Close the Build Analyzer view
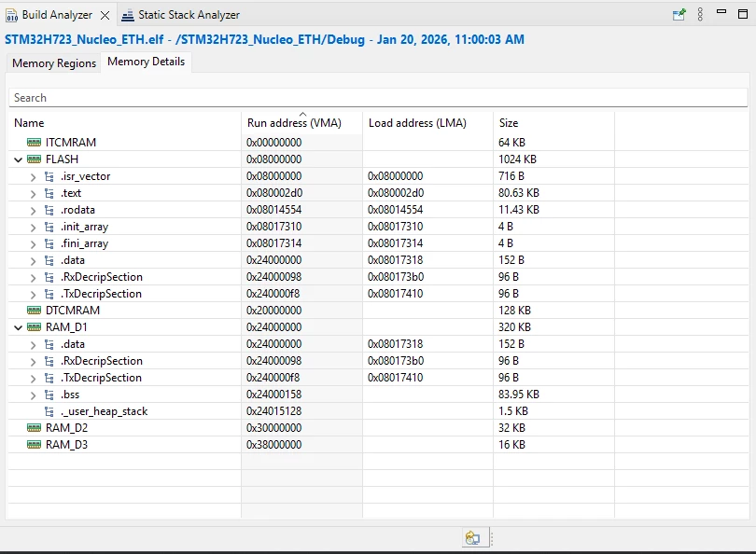Viewport: 756px width, 554px height. coord(105,16)
